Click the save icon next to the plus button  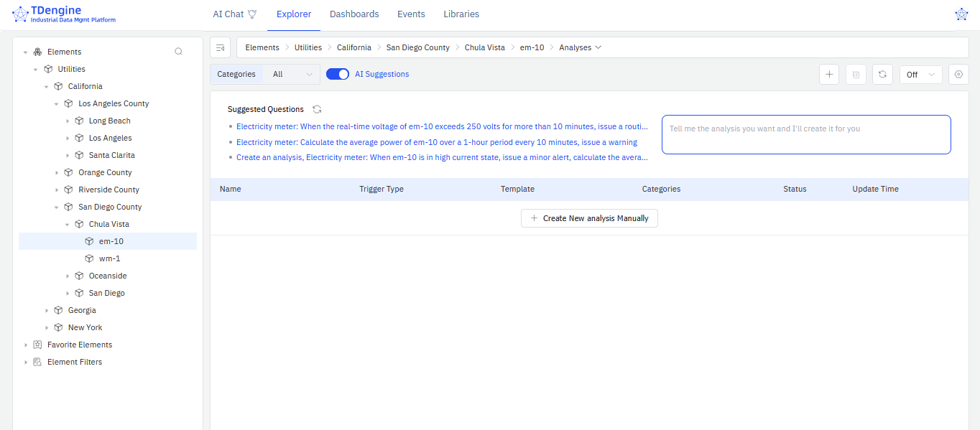point(856,75)
